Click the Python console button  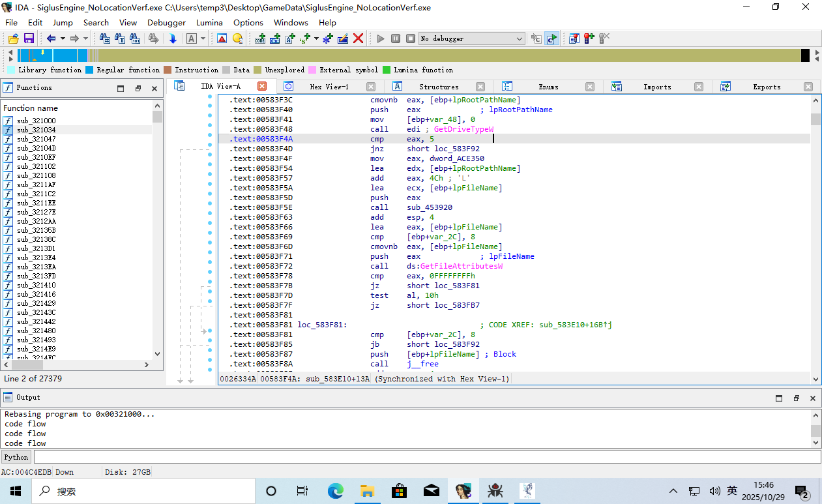tap(16, 457)
